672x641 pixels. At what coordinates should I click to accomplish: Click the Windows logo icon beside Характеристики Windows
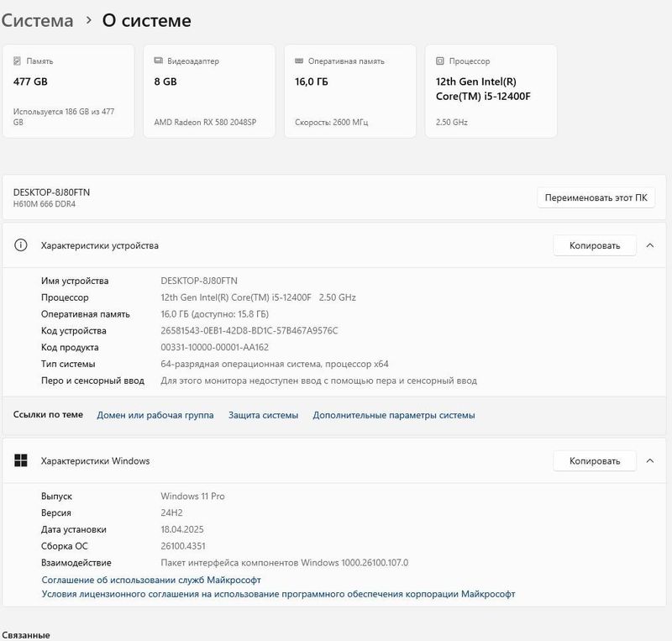20,460
